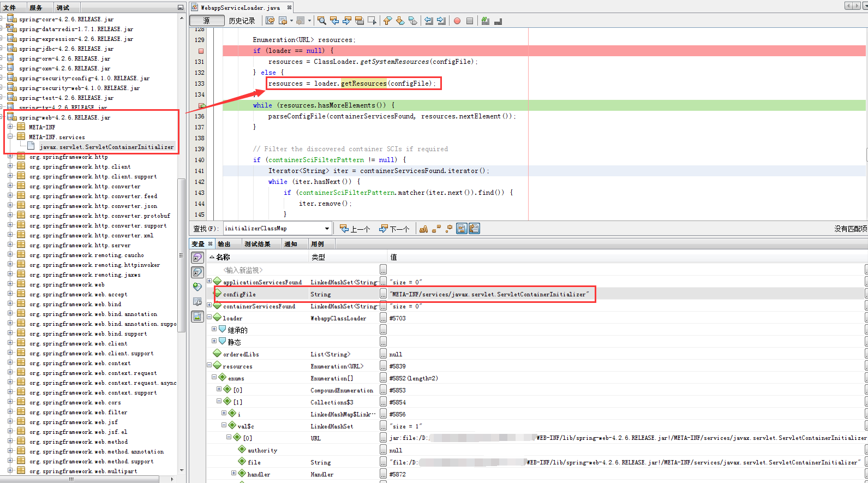The height and width of the screenshot is (483, 868).
Task: Expand containerServicesFound variable
Action: point(209,305)
